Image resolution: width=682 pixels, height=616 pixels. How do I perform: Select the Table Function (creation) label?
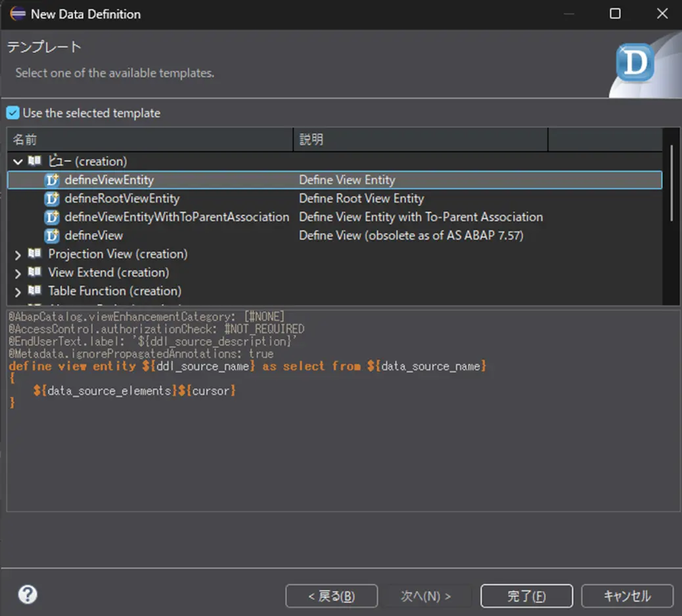point(115,291)
